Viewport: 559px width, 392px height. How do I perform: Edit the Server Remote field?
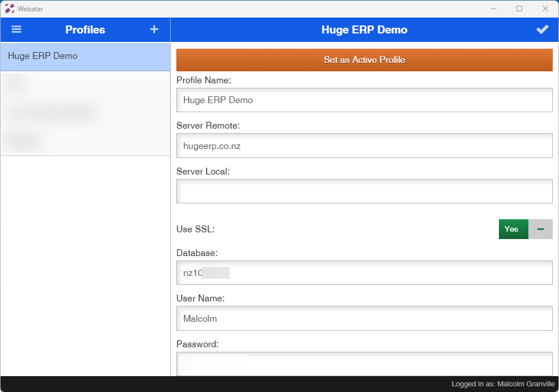tap(365, 146)
